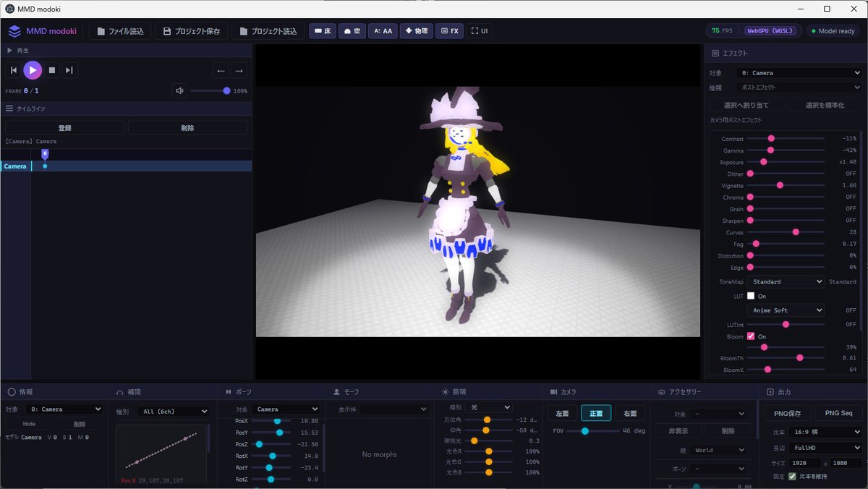Delete keyframe with timeline 削除 button
The width and height of the screenshot is (868, 489).
(187, 127)
